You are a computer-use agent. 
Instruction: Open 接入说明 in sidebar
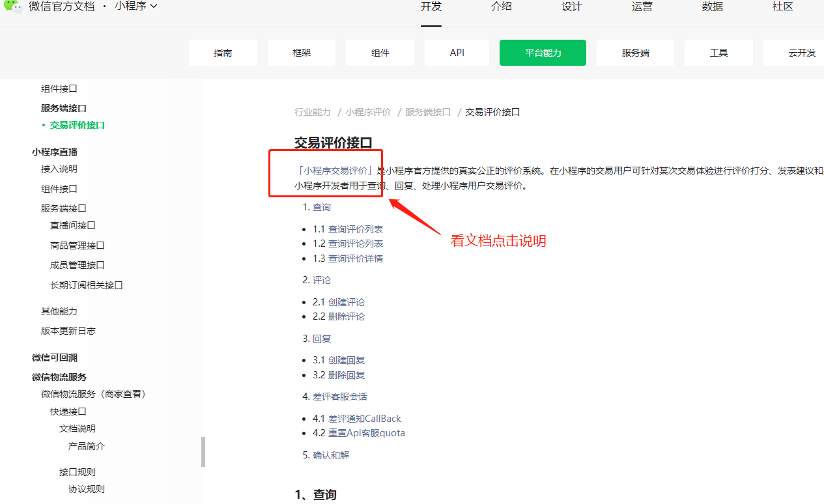coord(59,169)
